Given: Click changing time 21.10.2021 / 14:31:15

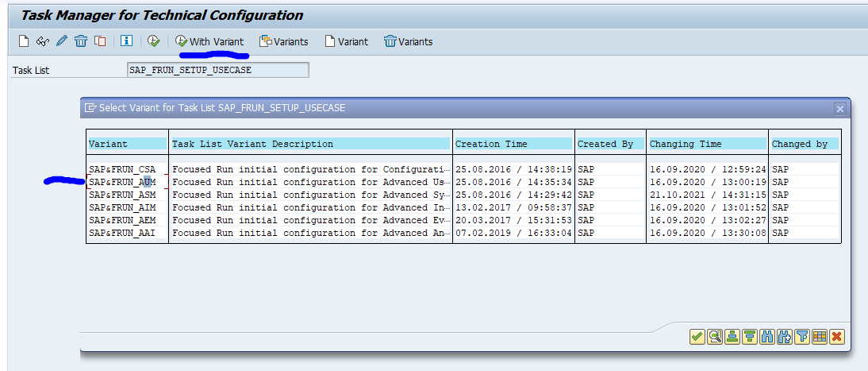Looking at the screenshot, I should (x=707, y=195).
